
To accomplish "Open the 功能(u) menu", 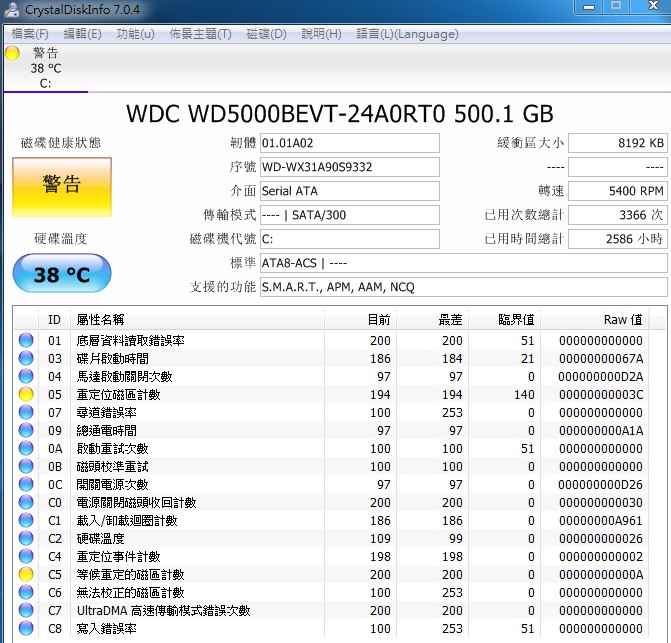I will pyautogui.click(x=135, y=34).
